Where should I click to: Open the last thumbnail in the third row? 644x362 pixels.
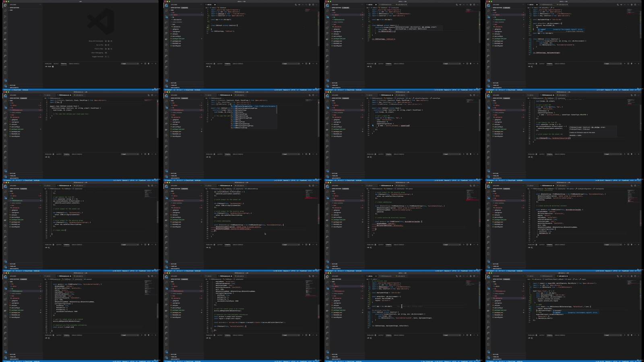click(x=563, y=226)
